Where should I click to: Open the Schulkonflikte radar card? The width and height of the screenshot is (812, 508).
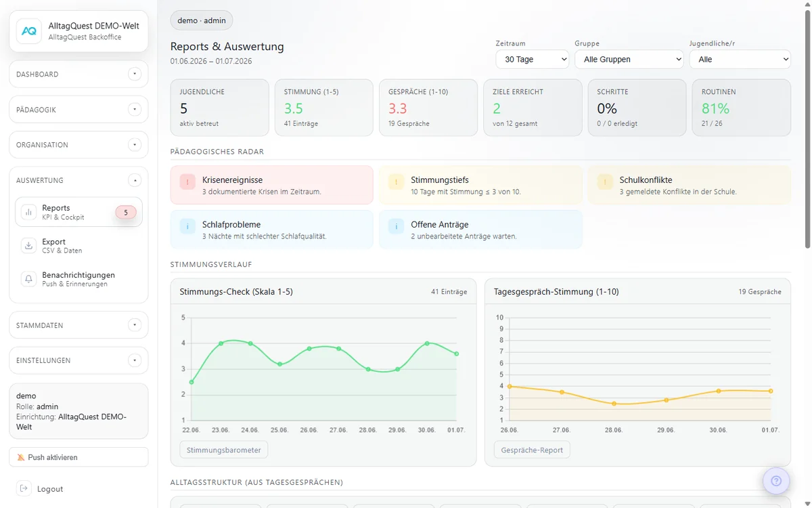[689, 185]
